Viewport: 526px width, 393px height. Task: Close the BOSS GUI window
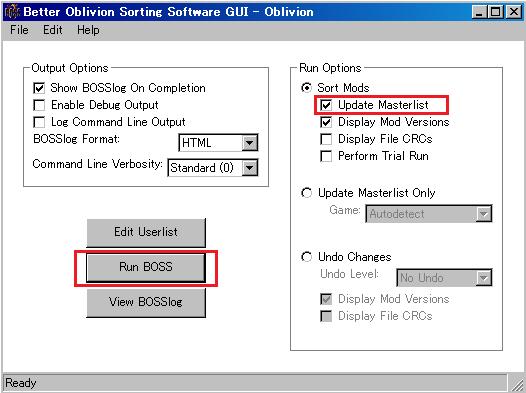(x=514, y=12)
